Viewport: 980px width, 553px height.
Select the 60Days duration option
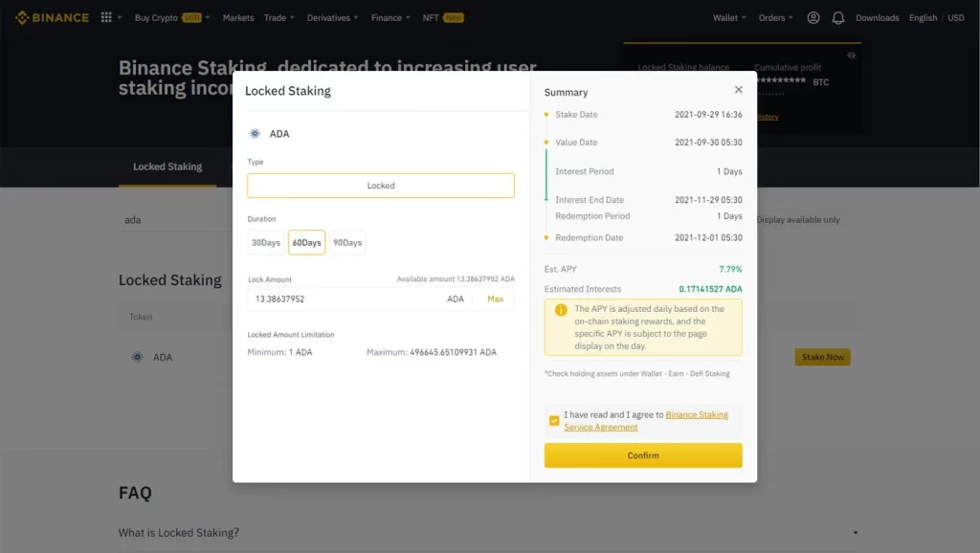pos(306,242)
